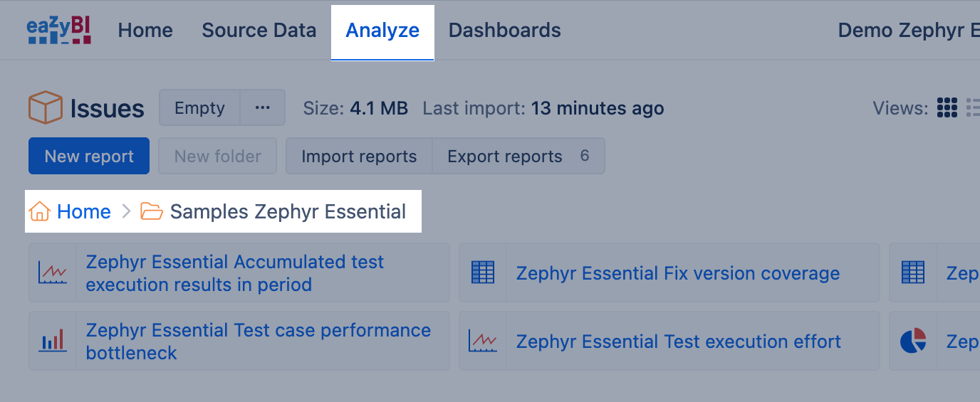The image size is (980, 402).
Task: Click bar chart icon for performance bottleneck
Action: (53, 341)
